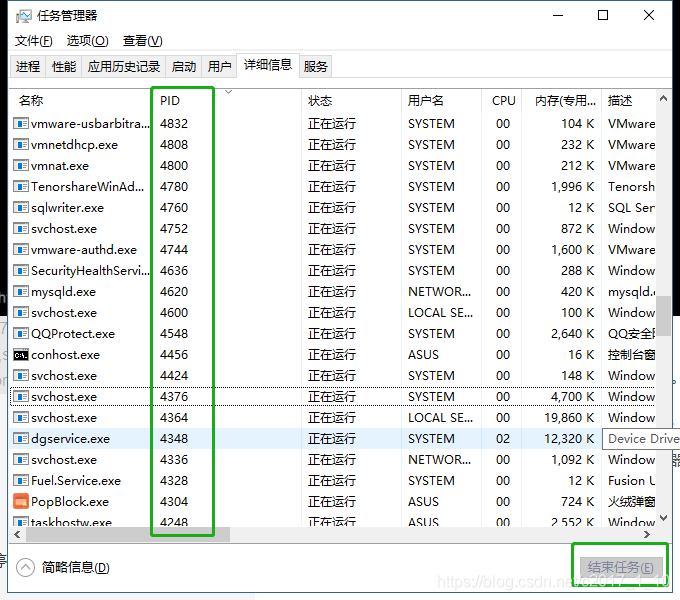Sort by the PID column header
Screen dimensions: 680x600
225,101
